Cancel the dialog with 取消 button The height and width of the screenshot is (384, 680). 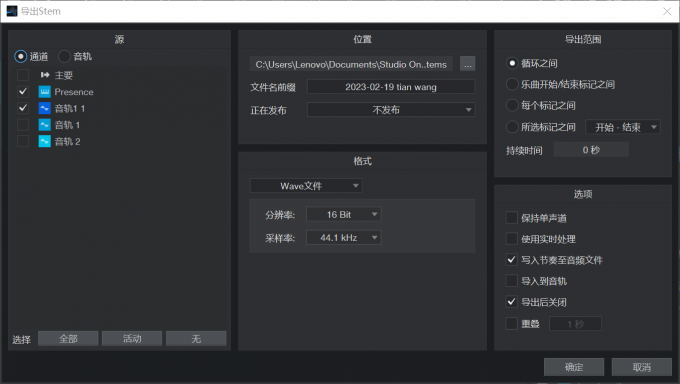tap(641, 367)
